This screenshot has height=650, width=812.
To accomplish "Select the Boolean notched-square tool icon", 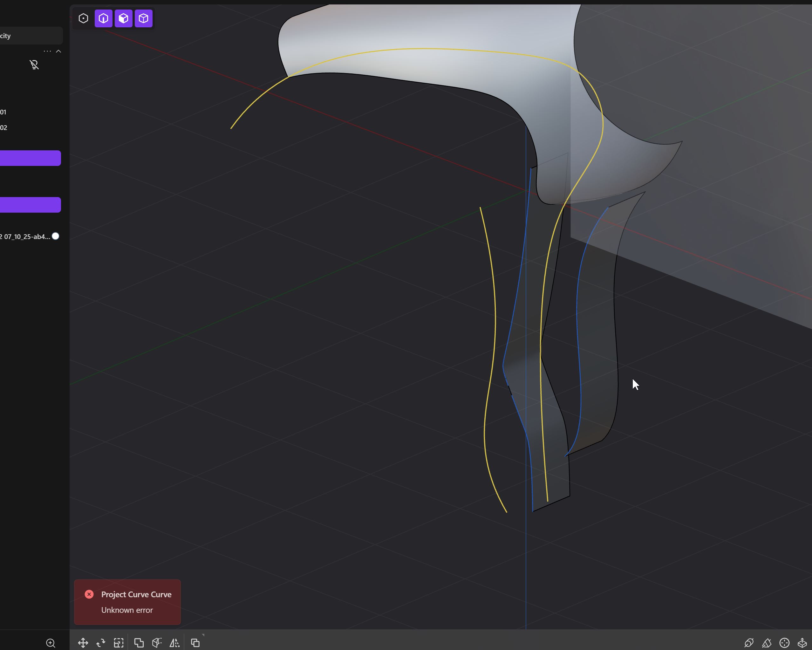I will click(x=139, y=643).
